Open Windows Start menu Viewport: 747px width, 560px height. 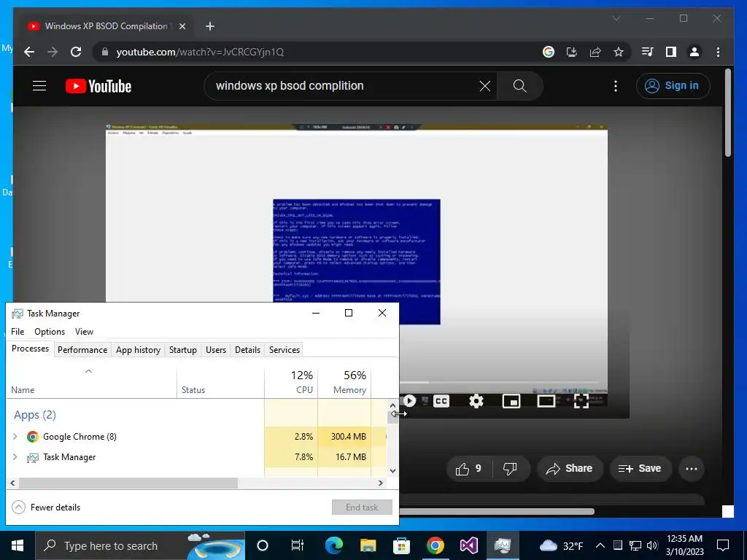18,545
